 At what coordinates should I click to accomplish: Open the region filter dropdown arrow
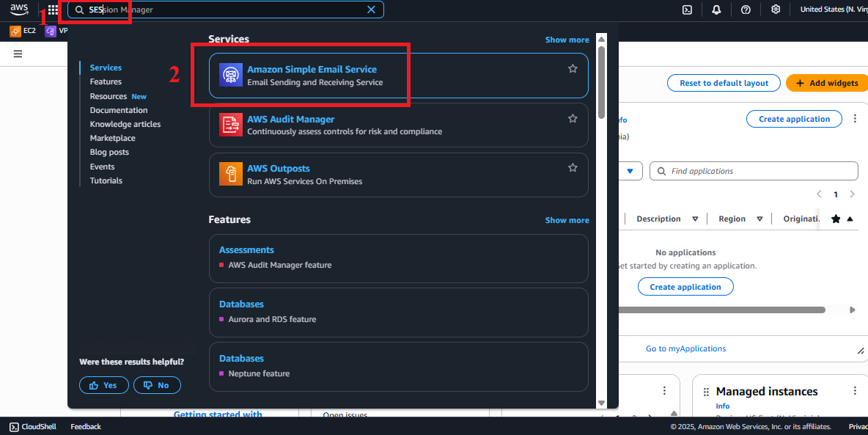630,171
